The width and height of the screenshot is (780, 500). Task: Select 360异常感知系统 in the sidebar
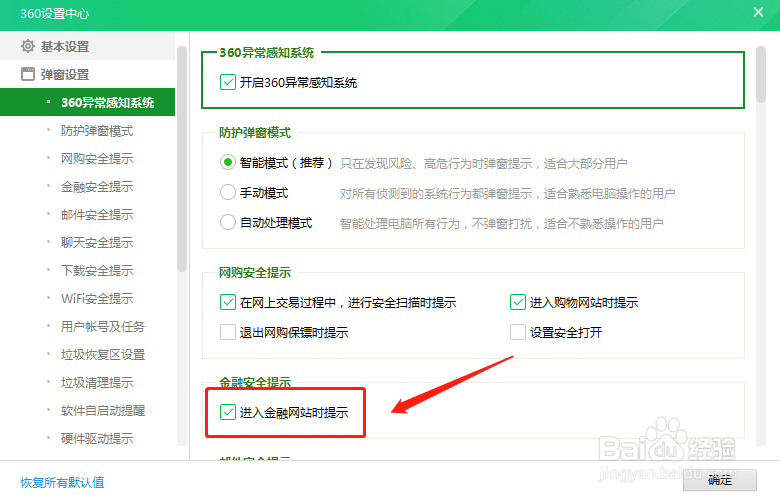[x=88, y=102]
